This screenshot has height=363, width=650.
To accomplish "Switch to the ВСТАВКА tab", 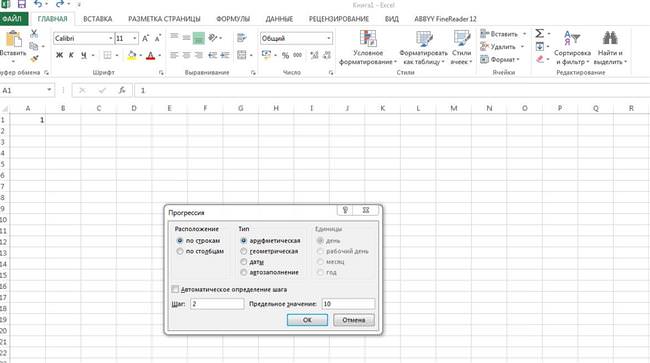I will pos(97,19).
